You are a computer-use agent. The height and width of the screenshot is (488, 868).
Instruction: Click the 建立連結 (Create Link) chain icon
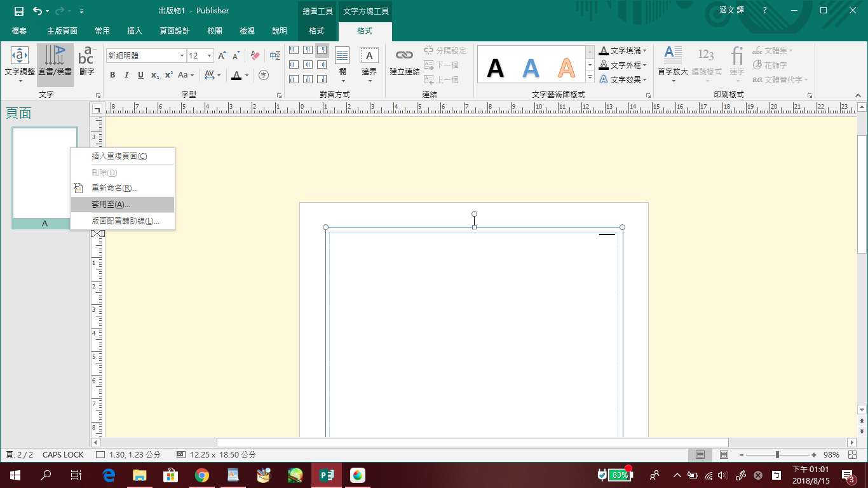[404, 57]
